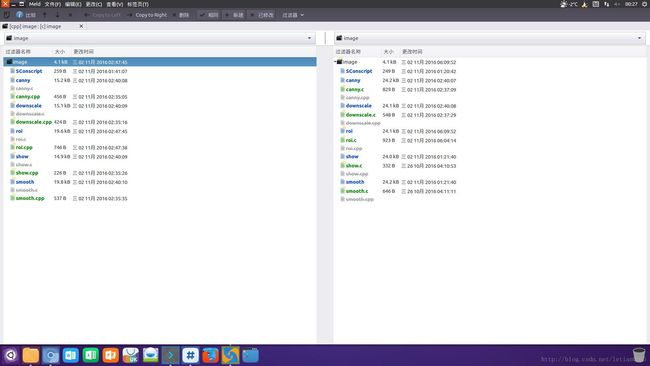650x366 pixels.
Task: Select SConscript in the right pane
Action: click(x=359, y=71)
